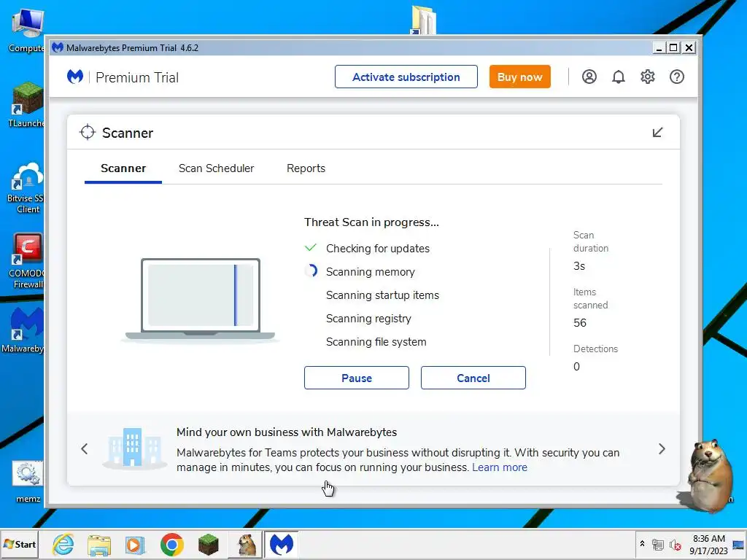The height and width of the screenshot is (560, 747).
Task: Click the Checking for updates green checkmark
Action: 311,248
